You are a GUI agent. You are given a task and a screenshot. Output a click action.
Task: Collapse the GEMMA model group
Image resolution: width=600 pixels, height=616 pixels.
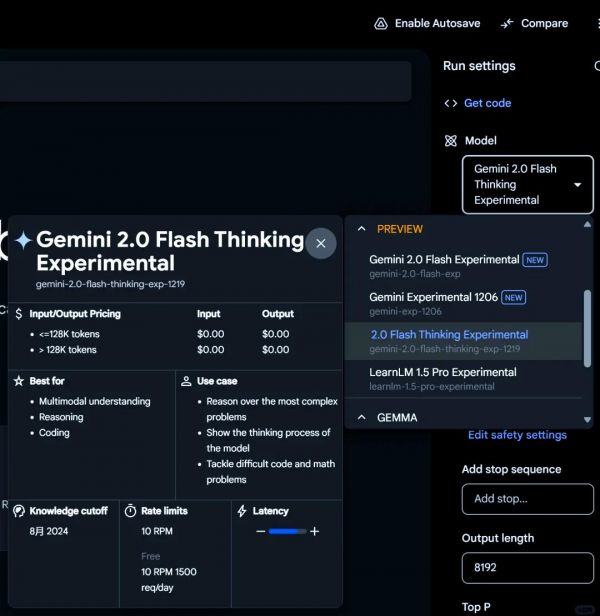(361, 418)
